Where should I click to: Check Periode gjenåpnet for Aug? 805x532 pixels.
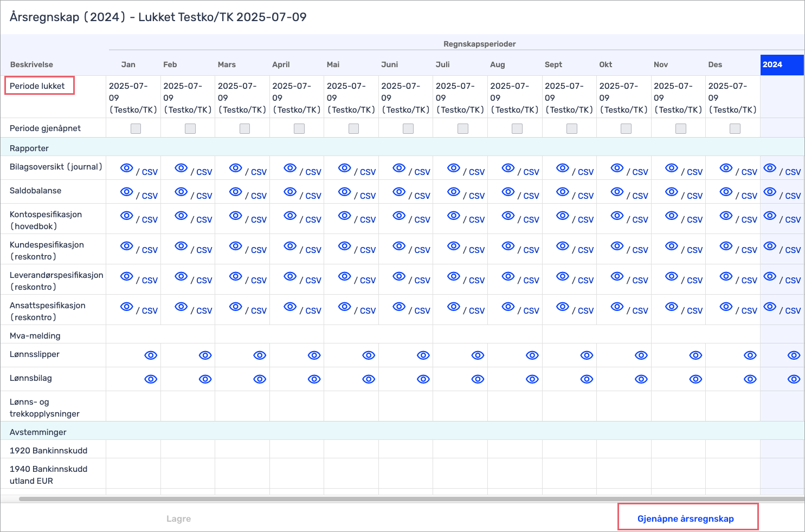tap(517, 128)
